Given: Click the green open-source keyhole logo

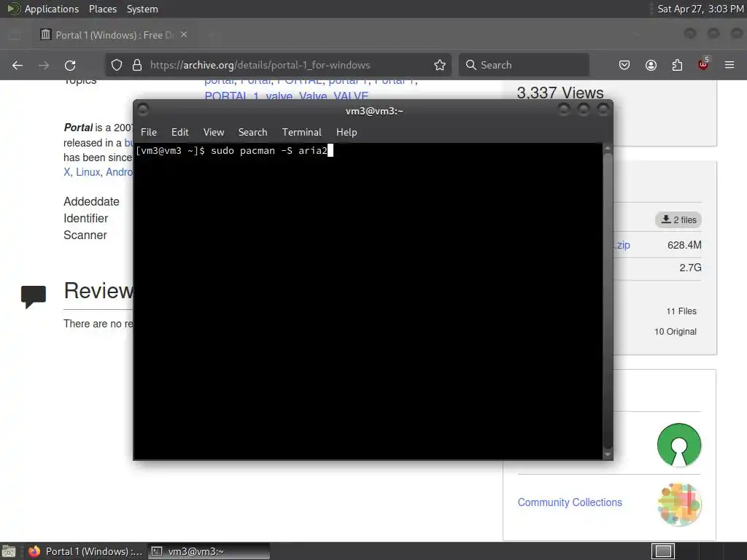Looking at the screenshot, I should pos(679,445).
